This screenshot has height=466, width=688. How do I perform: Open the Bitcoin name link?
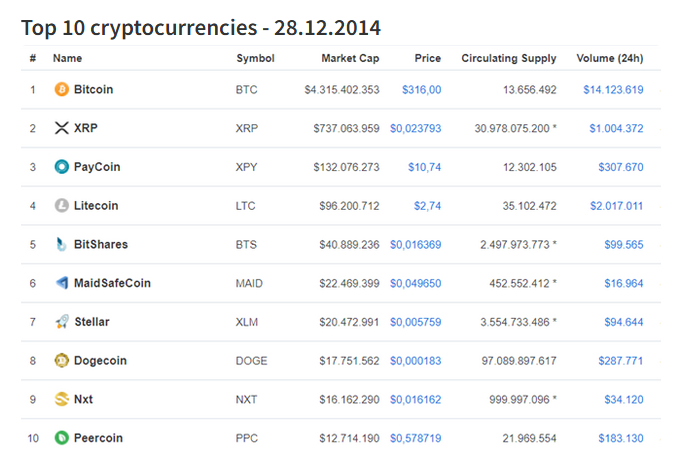(93, 90)
